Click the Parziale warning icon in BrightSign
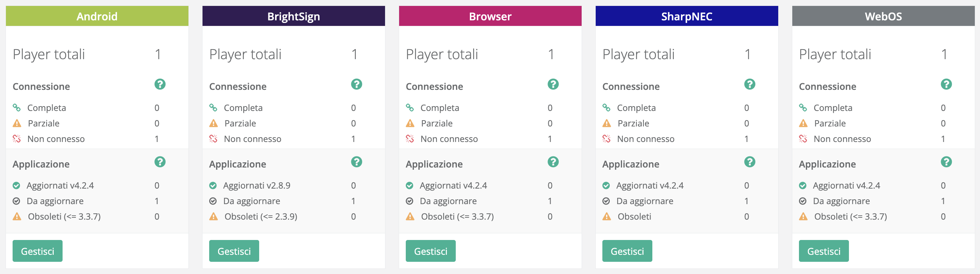This screenshot has height=274, width=980. tap(213, 124)
